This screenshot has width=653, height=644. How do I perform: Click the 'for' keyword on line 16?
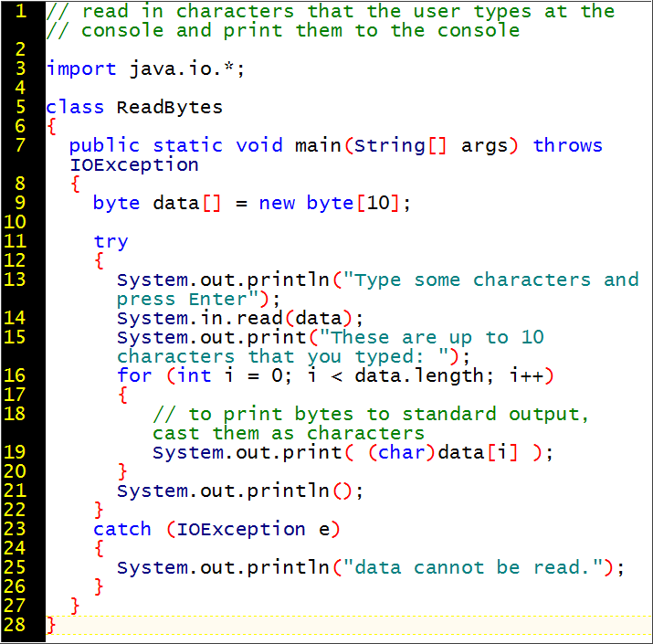[134, 375]
